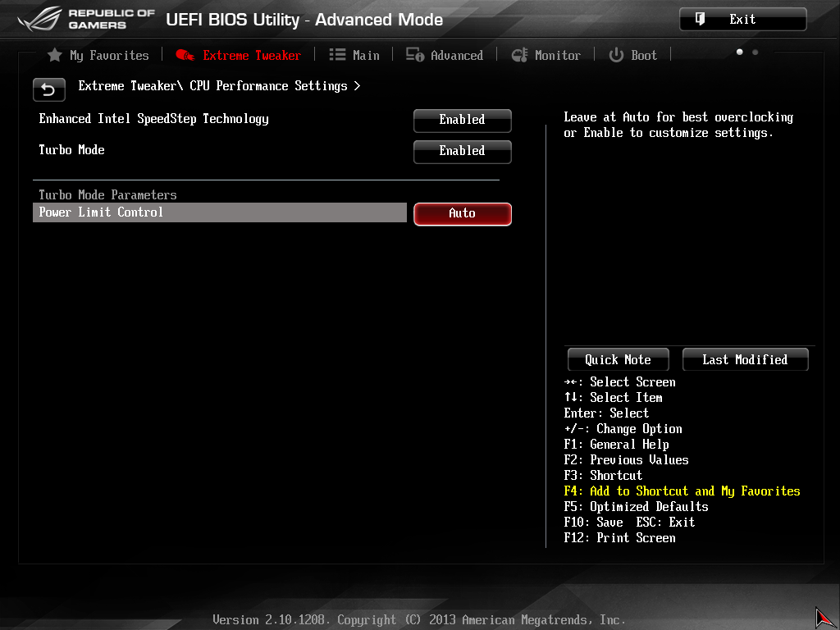Click the 'Enter: Select' key hint
The image size is (840, 630).
[x=606, y=413]
